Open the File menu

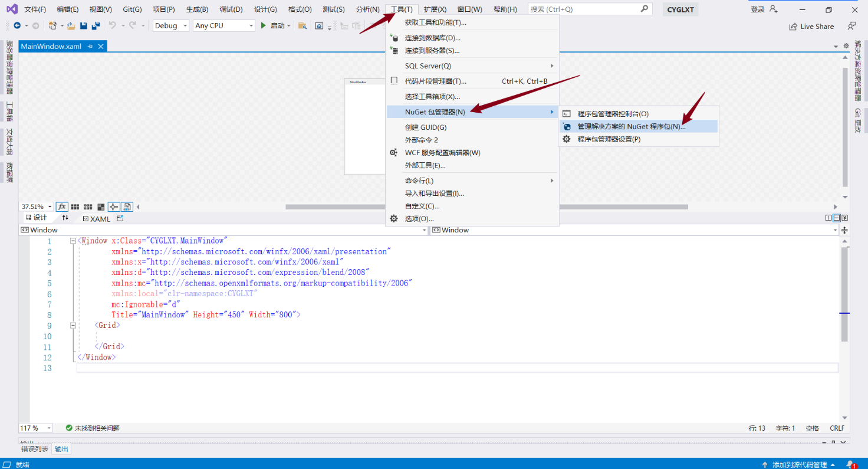click(x=35, y=9)
